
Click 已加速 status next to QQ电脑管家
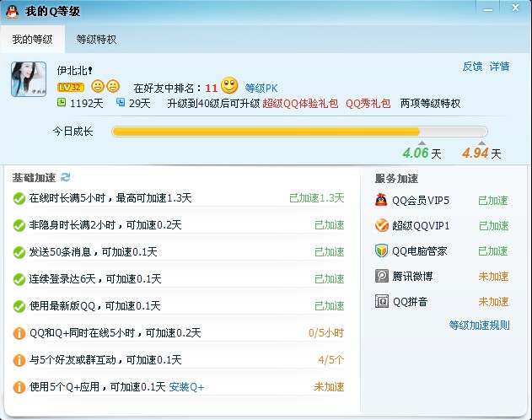tap(493, 250)
